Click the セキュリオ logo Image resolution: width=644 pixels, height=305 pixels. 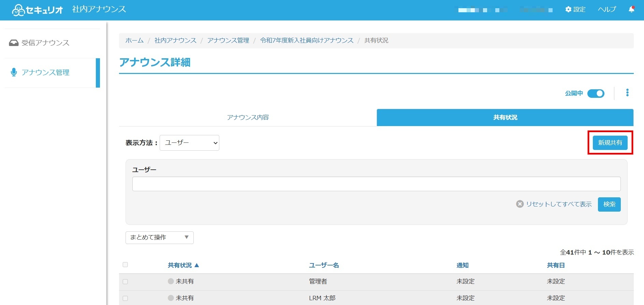[x=38, y=10]
